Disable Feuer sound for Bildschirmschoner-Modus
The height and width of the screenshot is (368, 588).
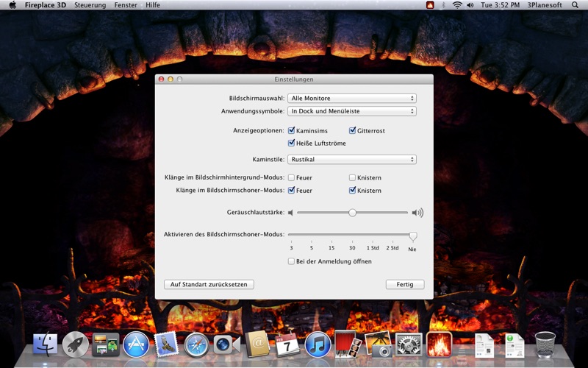point(291,190)
